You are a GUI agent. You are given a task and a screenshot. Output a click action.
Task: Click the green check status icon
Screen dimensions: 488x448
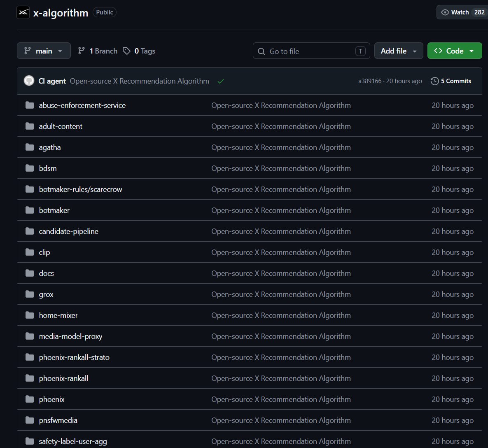[x=221, y=81]
